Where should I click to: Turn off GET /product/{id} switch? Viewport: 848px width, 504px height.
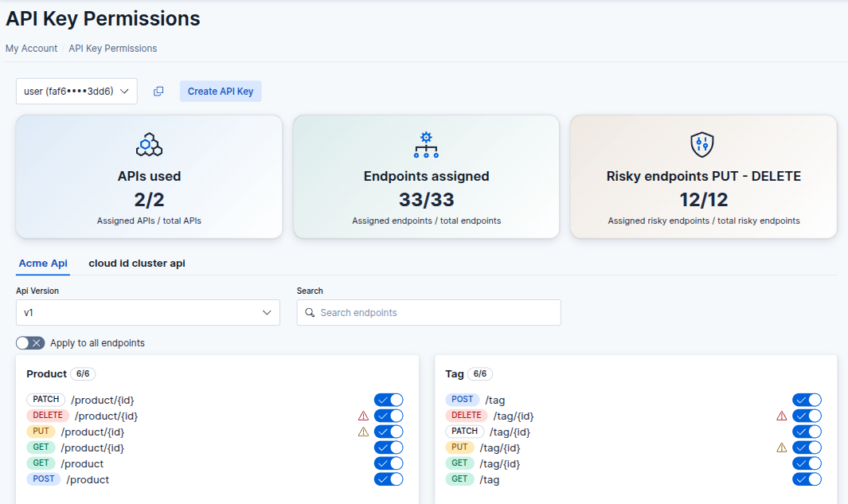point(389,447)
